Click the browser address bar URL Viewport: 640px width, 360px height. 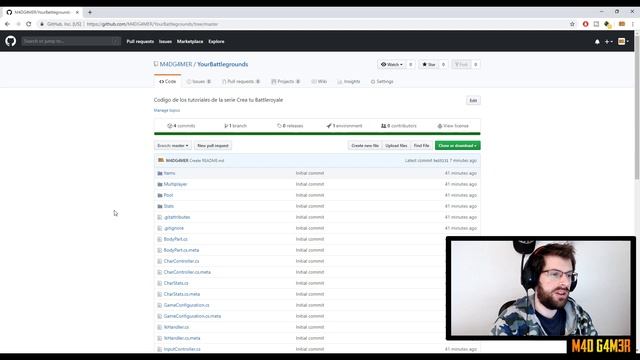pyautogui.click(x=152, y=24)
